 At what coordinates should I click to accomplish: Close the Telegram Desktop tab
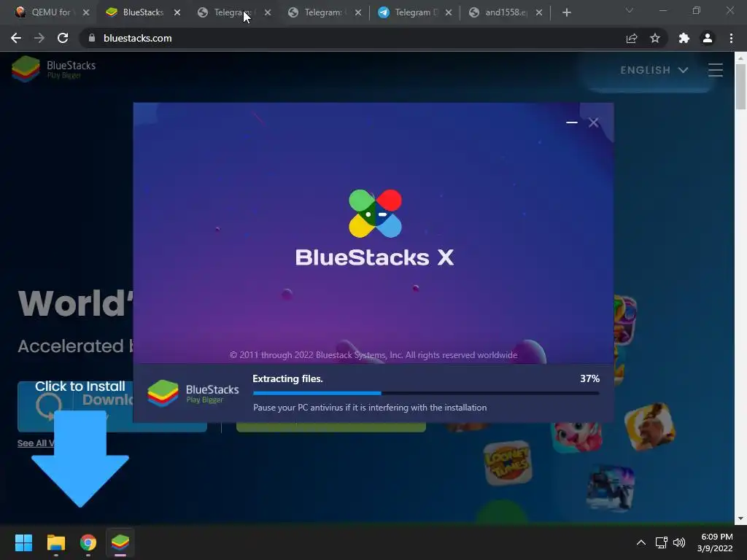tap(449, 12)
